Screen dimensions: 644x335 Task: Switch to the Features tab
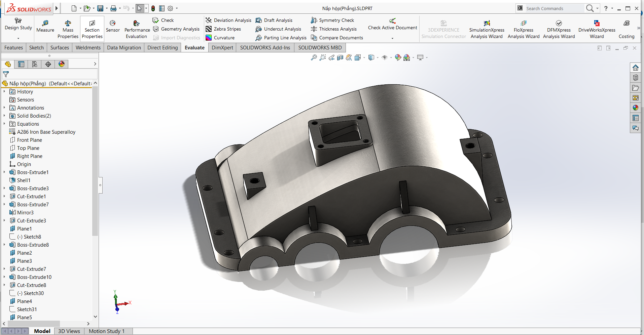pyautogui.click(x=13, y=48)
